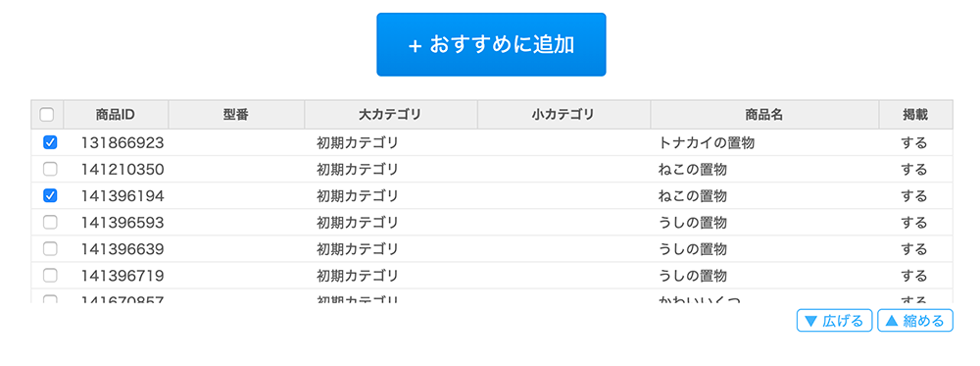Click the 商品ID column header
980x366 pixels.
click(116, 115)
